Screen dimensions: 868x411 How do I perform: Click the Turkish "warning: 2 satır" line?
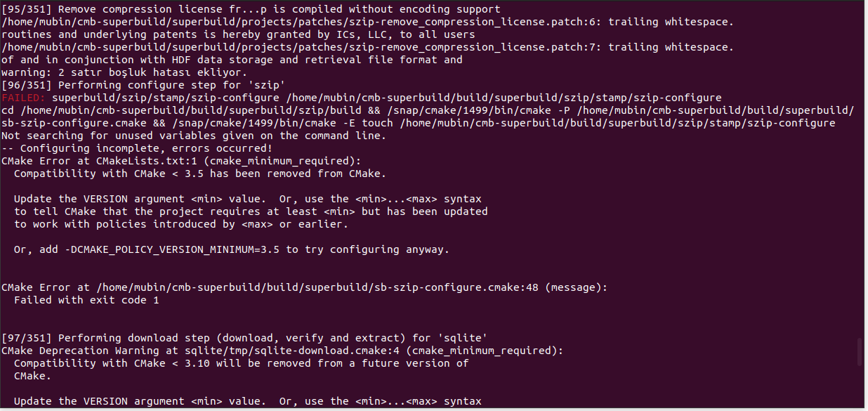(x=123, y=72)
